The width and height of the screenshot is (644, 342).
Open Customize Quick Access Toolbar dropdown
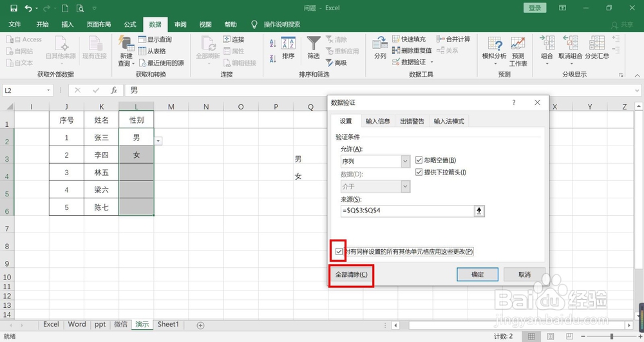95,8
